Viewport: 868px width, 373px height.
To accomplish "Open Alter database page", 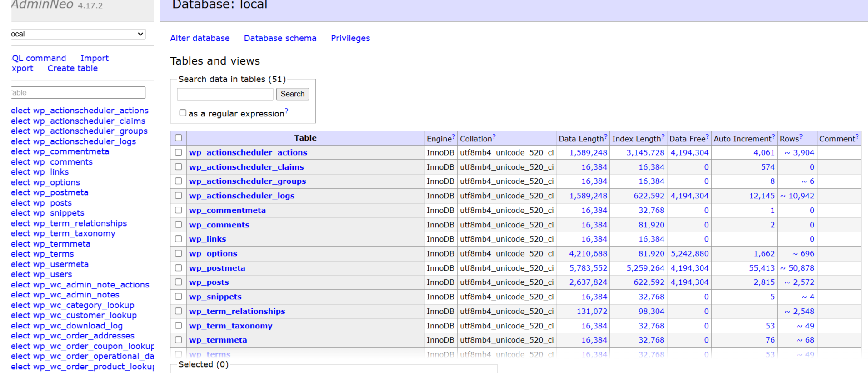I will point(200,38).
